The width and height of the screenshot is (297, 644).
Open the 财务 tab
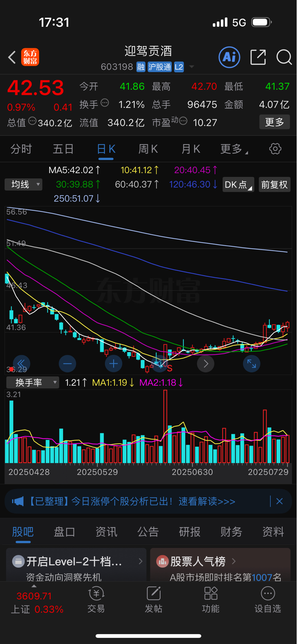(x=231, y=532)
